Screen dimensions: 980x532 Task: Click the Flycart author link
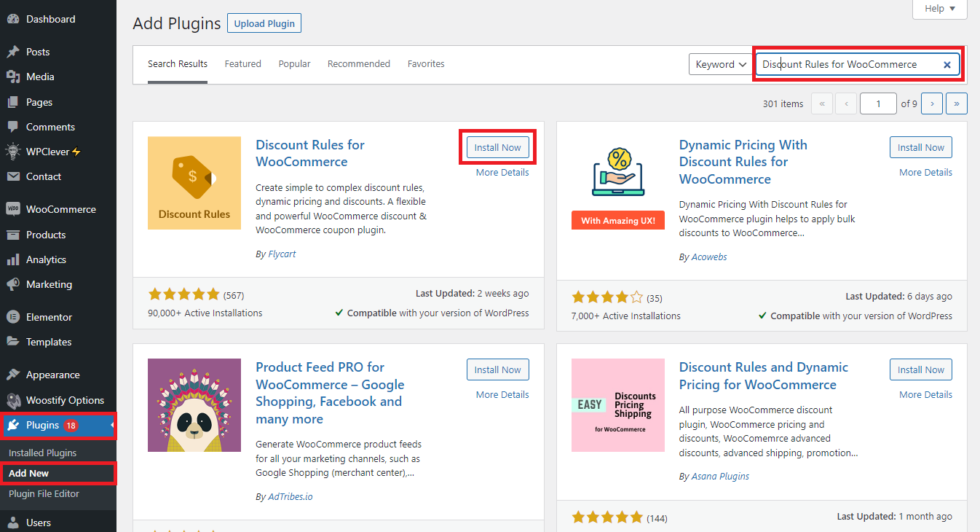281,254
